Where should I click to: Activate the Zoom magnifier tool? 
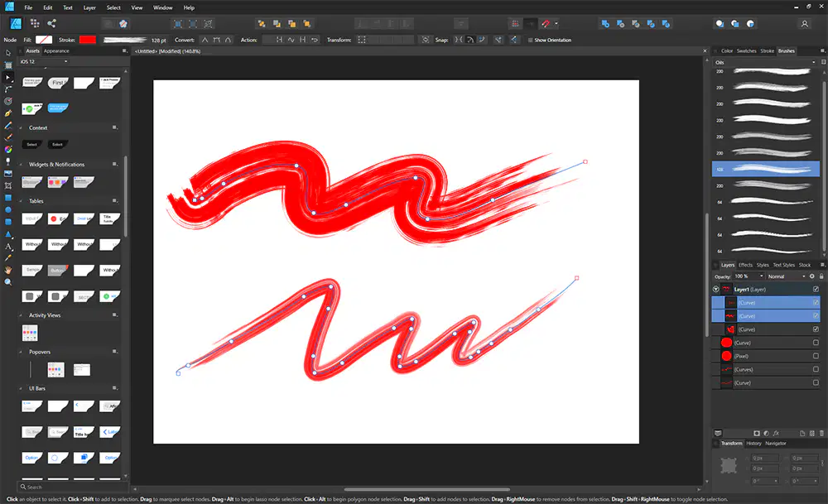pos(8,282)
